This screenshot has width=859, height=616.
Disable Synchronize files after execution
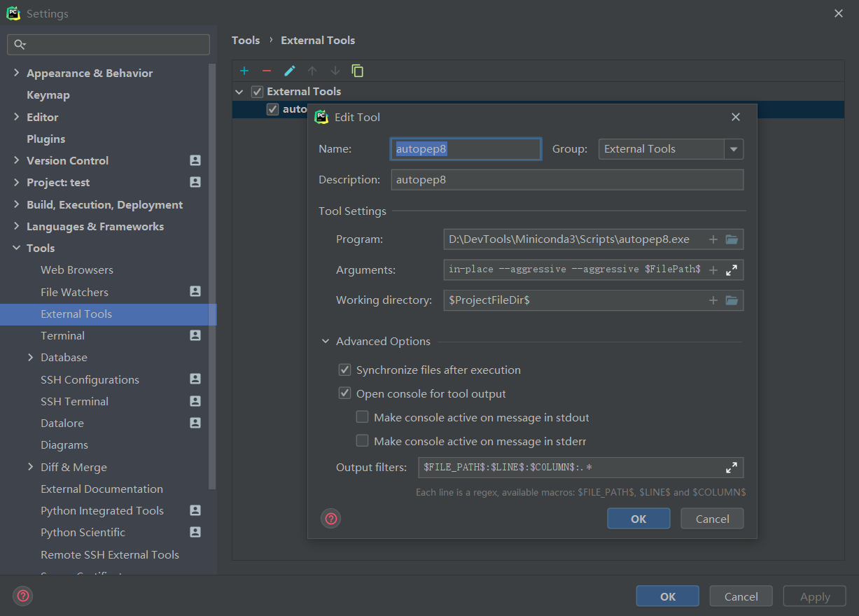(344, 370)
